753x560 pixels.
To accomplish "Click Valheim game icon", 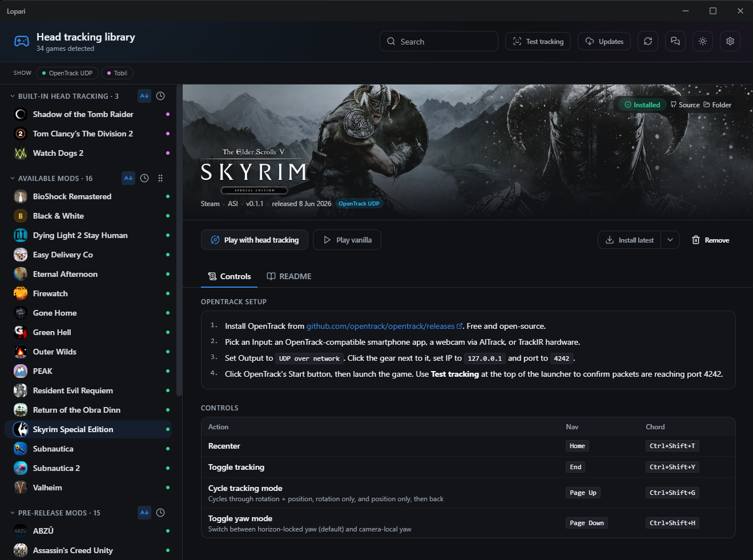I will click(x=21, y=488).
